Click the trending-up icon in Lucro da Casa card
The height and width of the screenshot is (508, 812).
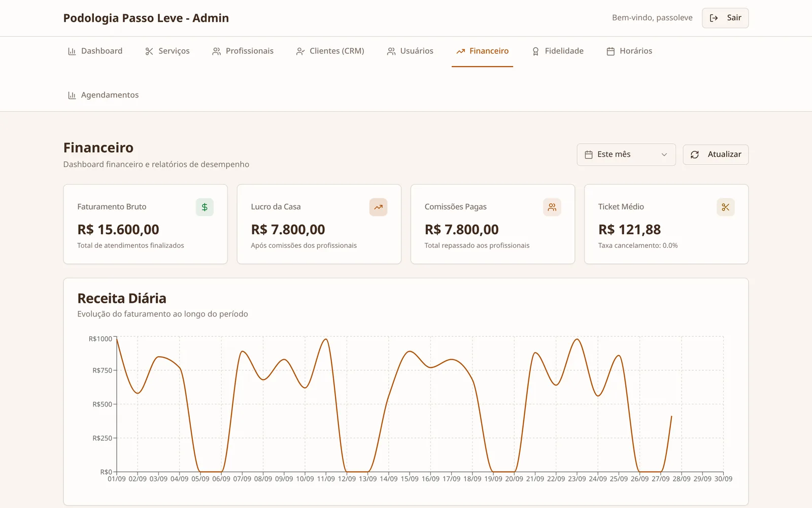coord(378,207)
